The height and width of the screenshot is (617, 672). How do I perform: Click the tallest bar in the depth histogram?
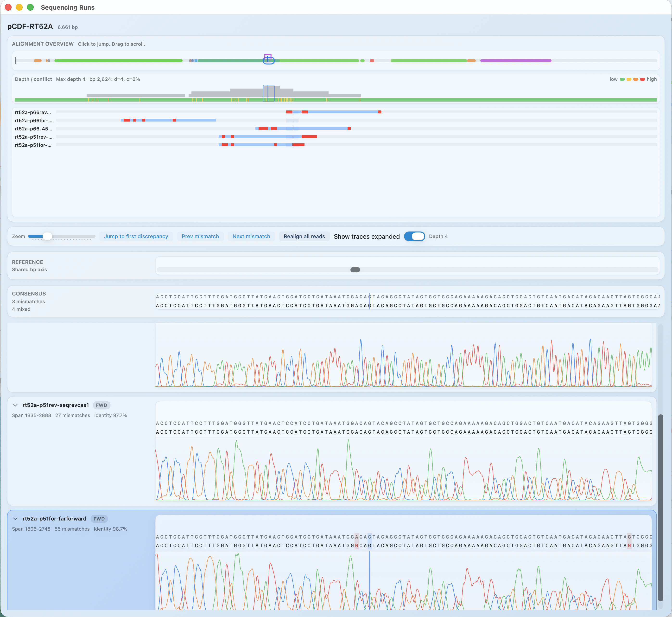point(269,91)
